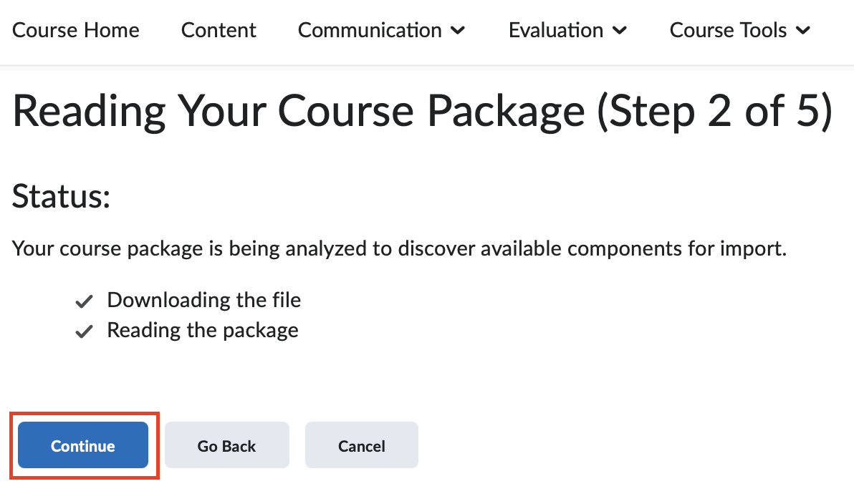Open the Communication menu
854x504 pixels.
[370, 30]
